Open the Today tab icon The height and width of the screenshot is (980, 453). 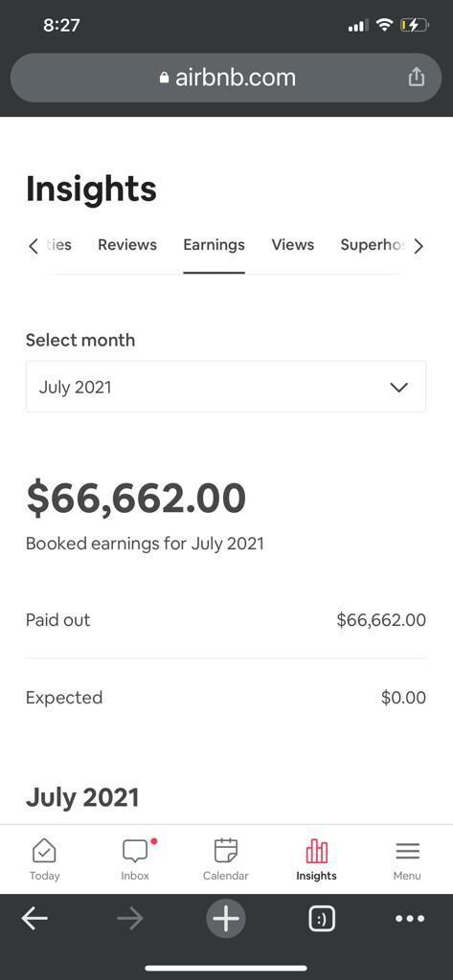44,851
